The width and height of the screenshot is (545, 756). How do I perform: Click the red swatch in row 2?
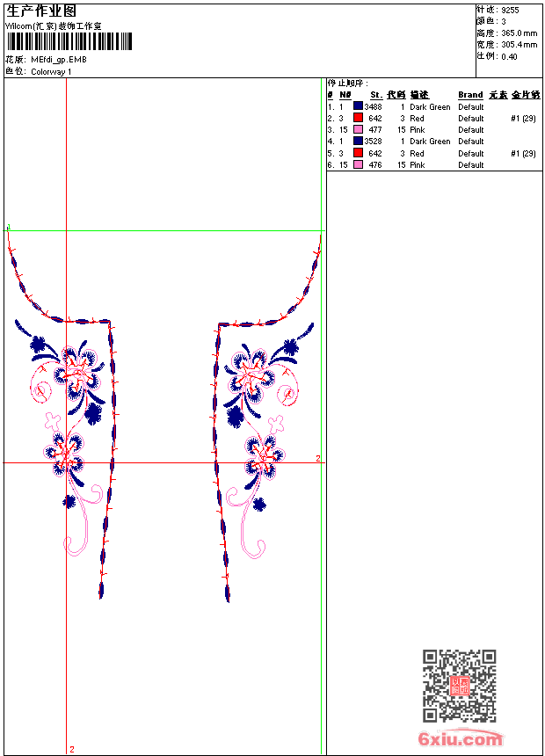358,117
